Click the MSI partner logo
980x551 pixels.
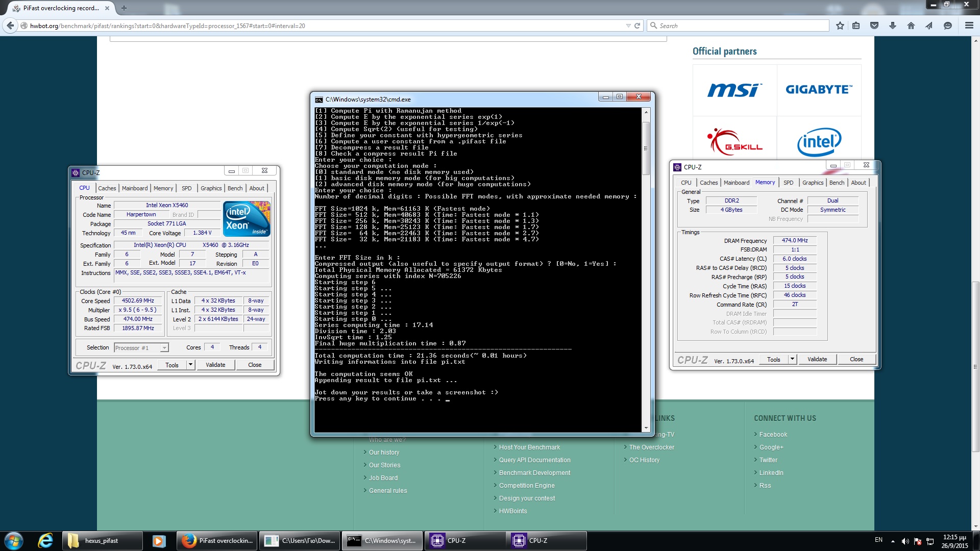pyautogui.click(x=734, y=90)
